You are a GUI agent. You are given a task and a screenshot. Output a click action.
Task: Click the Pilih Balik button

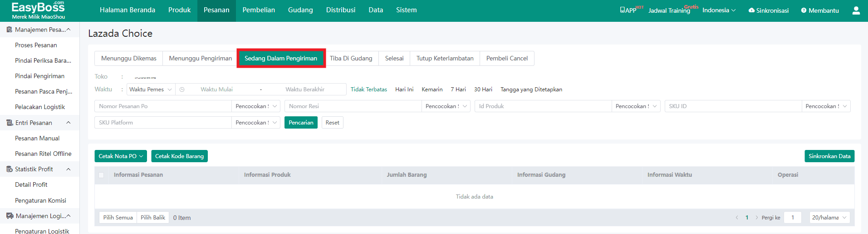153,218
